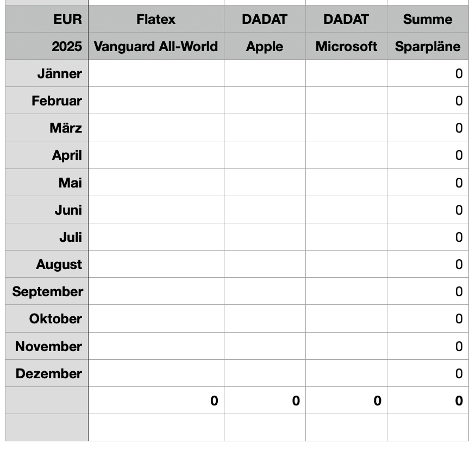Select the September row label

pyautogui.click(x=47, y=291)
